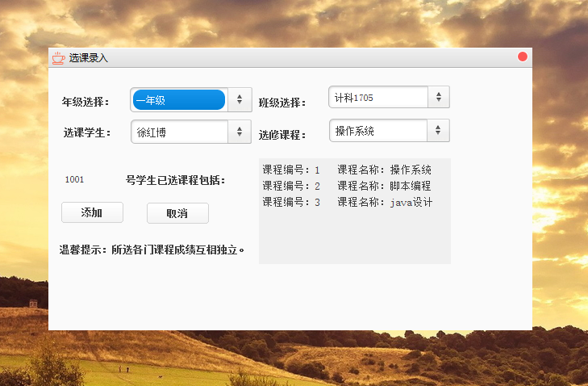Close the 选课录入 window with the red button
Image resolution: width=588 pixels, height=386 pixels.
(x=523, y=57)
